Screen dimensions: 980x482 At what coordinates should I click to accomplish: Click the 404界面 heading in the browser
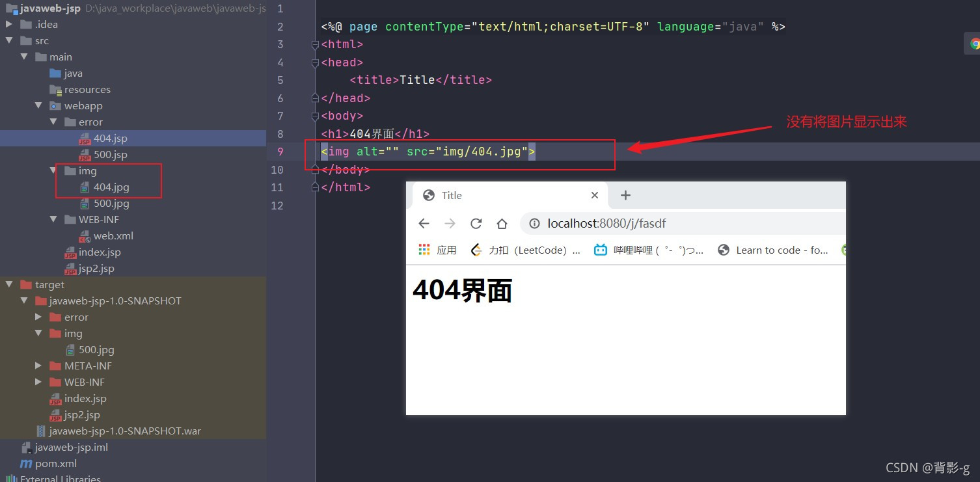[463, 290]
